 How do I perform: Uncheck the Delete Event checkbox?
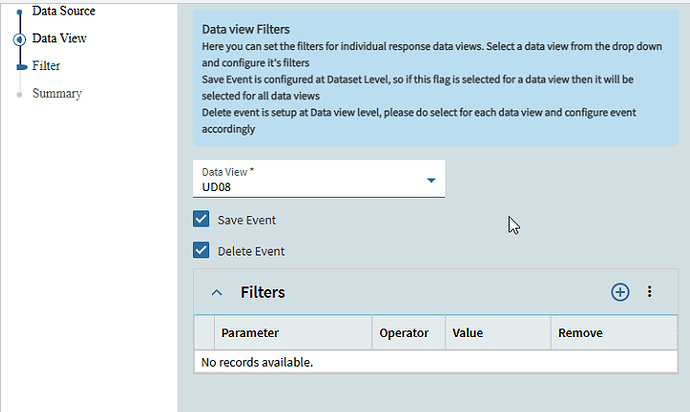pos(201,250)
